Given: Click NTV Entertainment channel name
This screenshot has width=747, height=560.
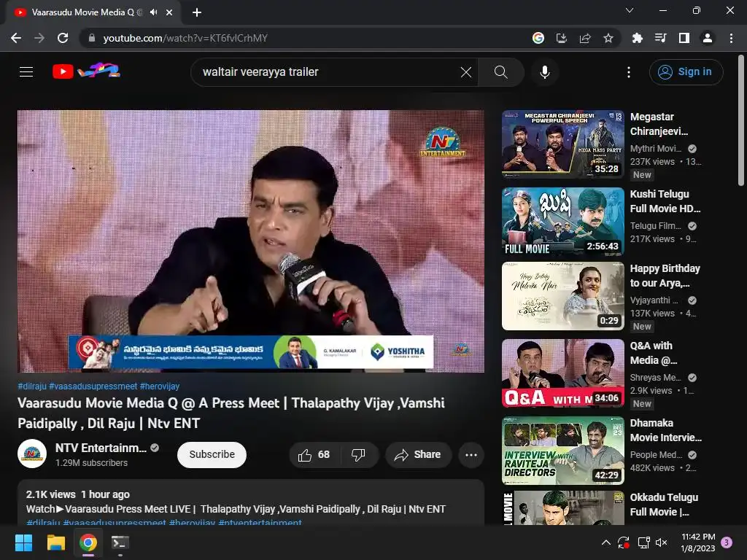Looking at the screenshot, I should [x=101, y=448].
